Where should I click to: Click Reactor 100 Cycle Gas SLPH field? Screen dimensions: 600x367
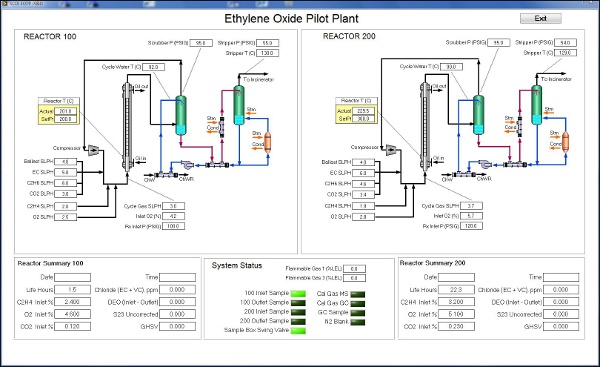[173, 206]
